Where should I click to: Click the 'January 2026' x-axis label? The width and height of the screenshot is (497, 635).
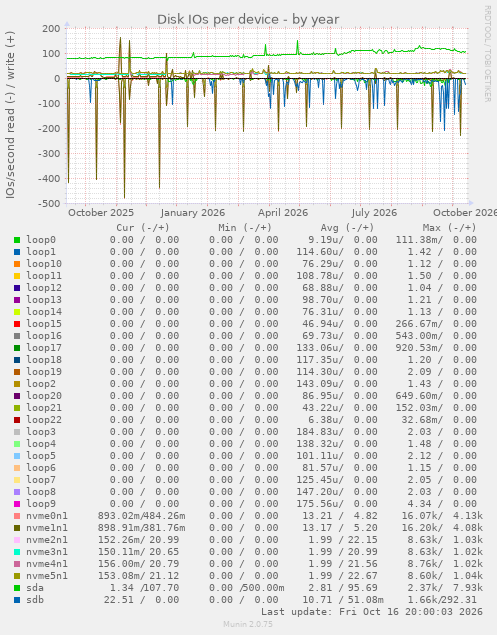pyautogui.click(x=192, y=213)
